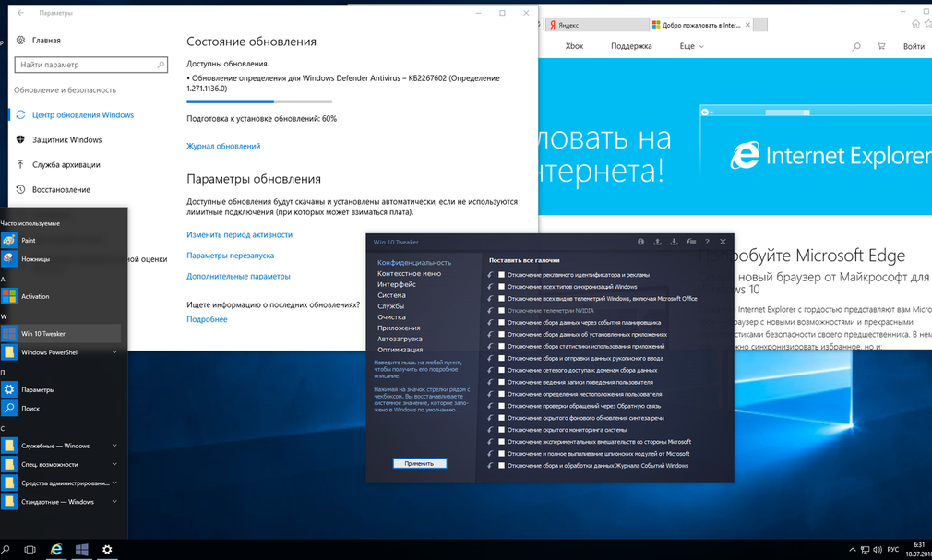Select the Конфиденциальность category in Win 10 Tweaker
Image resolution: width=932 pixels, height=560 pixels.
pyautogui.click(x=414, y=262)
